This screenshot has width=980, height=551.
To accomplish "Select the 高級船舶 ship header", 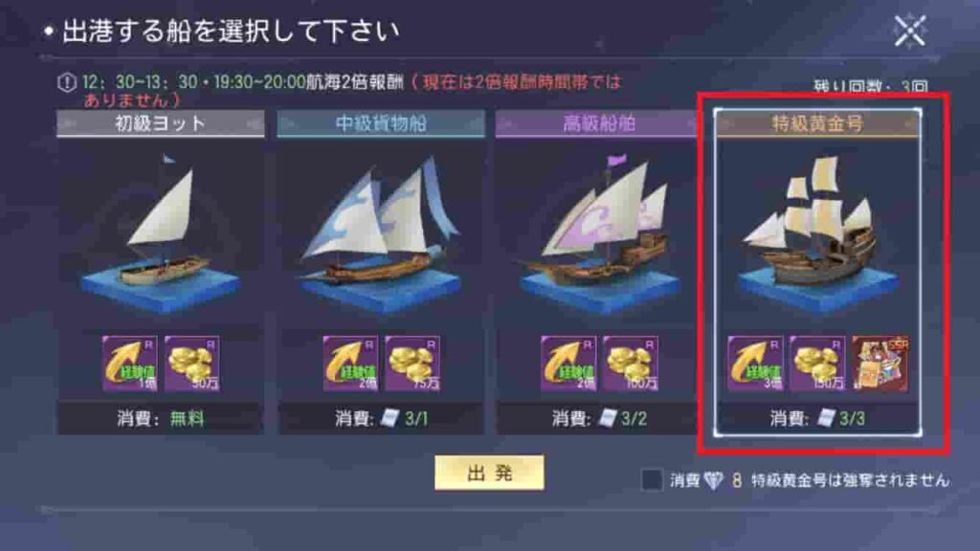I will 598,123.
